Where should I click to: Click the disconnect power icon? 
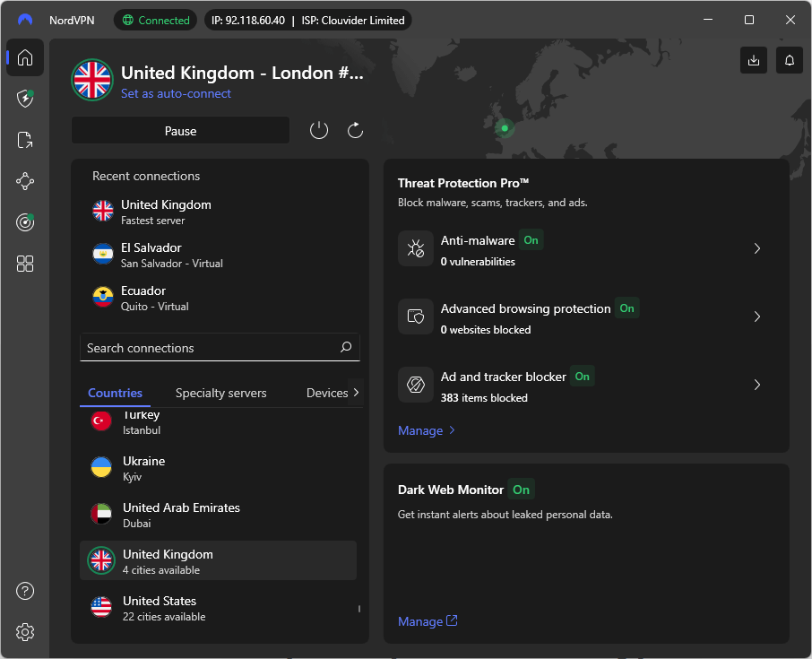pos(319,130)
